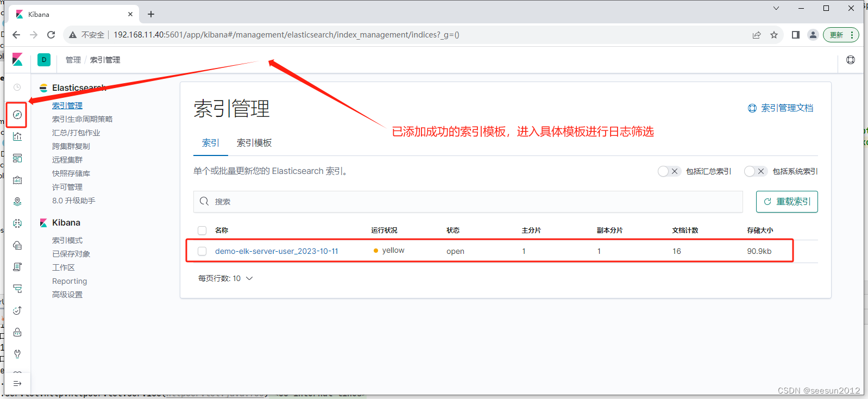The width and height of the screenshot is (868, 399).
Task: Toggle 包括汇总索引 switch
Action: pos(669,171)
